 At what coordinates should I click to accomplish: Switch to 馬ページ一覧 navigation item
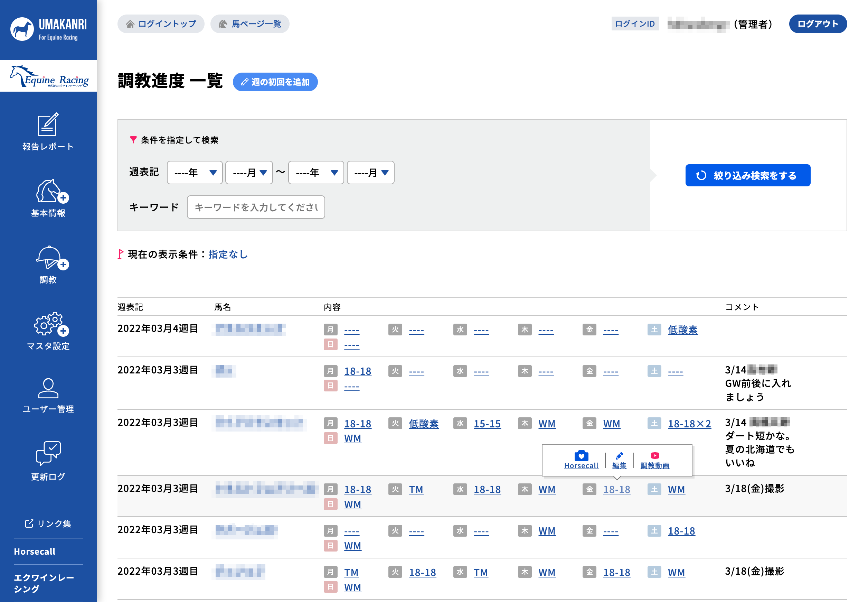(x=249, y=24)
